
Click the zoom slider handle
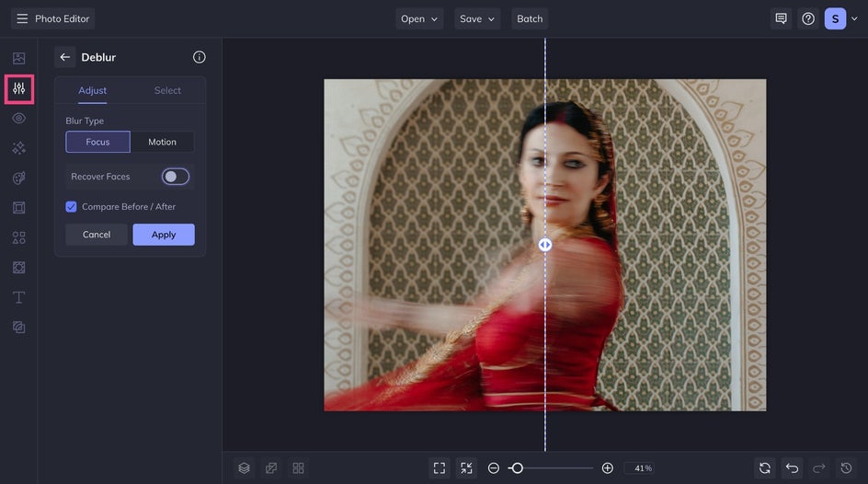pos(517,468)
